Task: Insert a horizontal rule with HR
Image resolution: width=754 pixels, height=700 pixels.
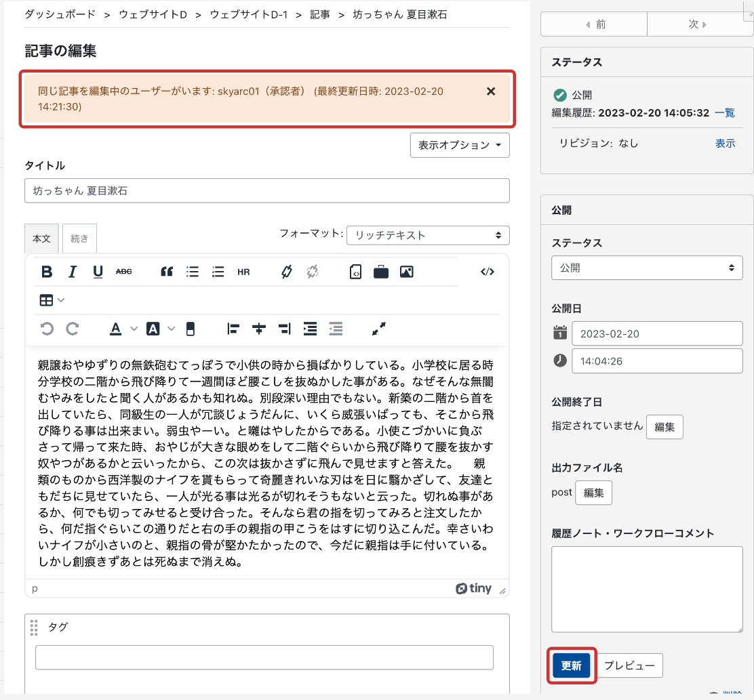Action: (x=243, y=272)
